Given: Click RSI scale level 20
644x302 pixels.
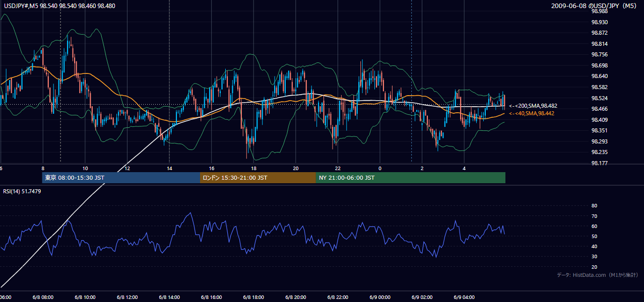Looking at the screenshot, I should click(594, 267).
